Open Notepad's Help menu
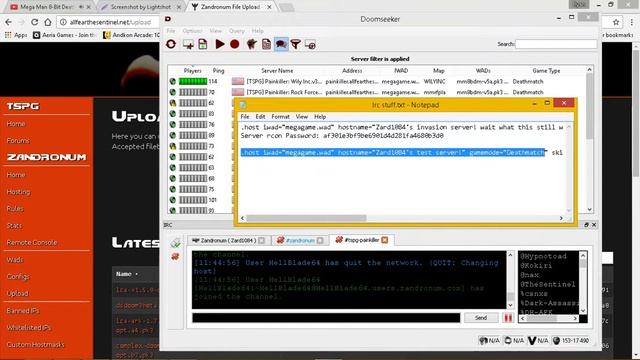Image resolution: width=640 pixels, height=360 pixels. pyautogui.click(x=320, y=116)
